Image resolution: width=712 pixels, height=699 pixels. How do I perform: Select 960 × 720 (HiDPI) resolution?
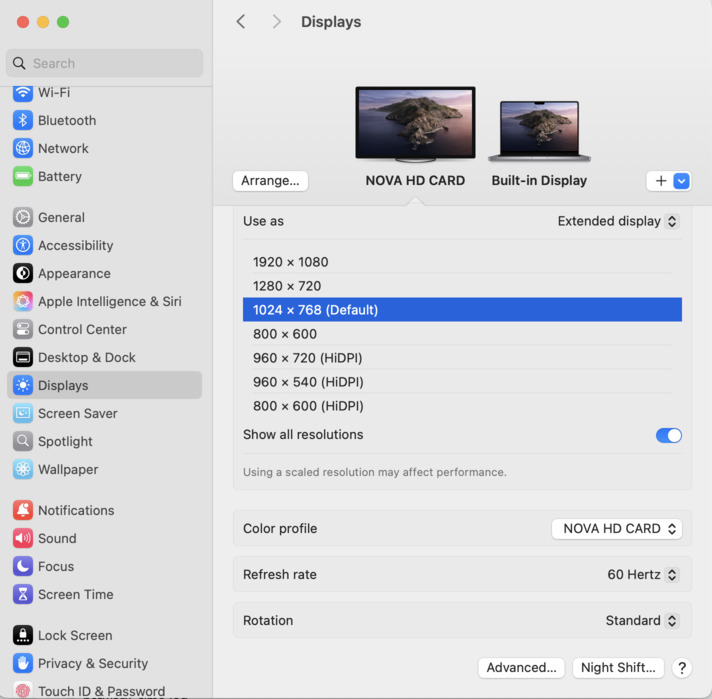pyautogui.click(x=462, y=358)
